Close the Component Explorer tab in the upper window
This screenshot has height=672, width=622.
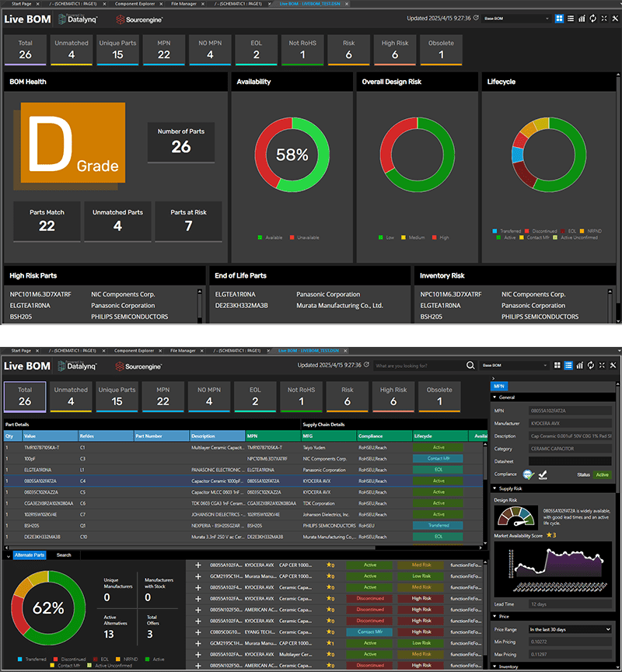click(x=161, y=4)
